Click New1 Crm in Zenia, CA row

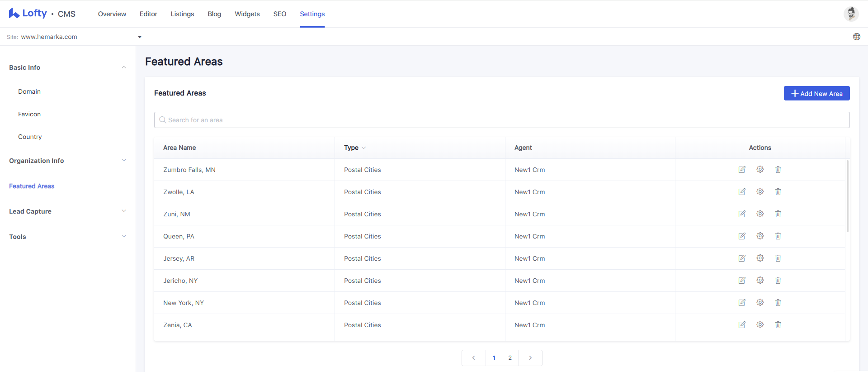(530, 325)
